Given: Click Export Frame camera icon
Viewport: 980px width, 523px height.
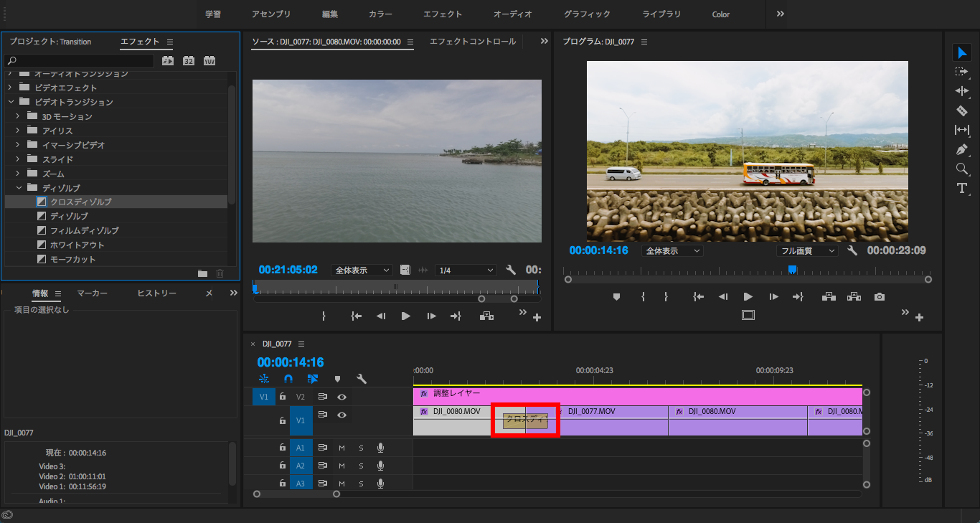Looking at the screenshot, I should pyautogui.click(x=880, y=296).
